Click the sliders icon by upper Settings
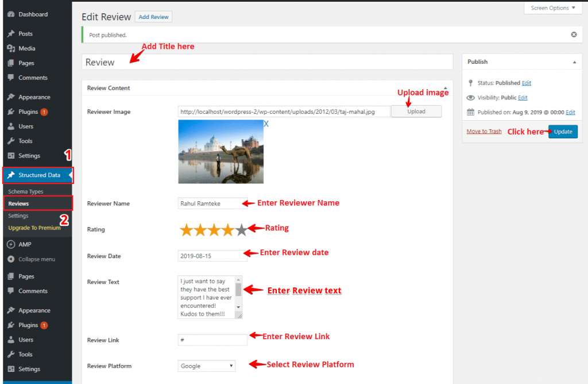Viewport: 588px width, 384px height. tap(11, 155)
